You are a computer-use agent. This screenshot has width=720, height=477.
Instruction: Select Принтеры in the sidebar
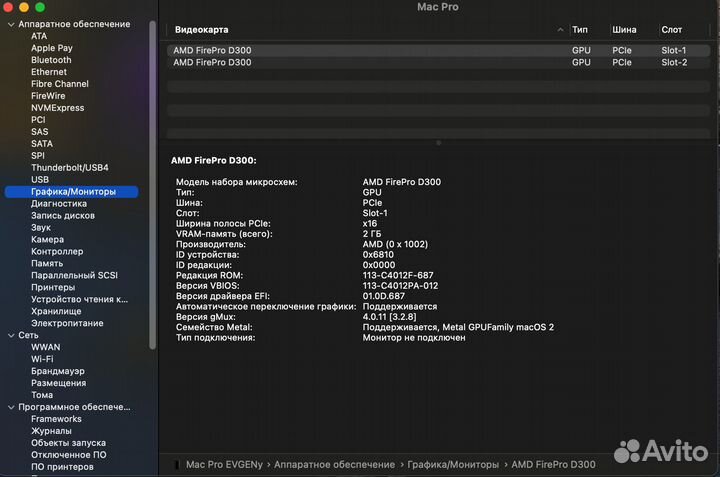[53, 287]
